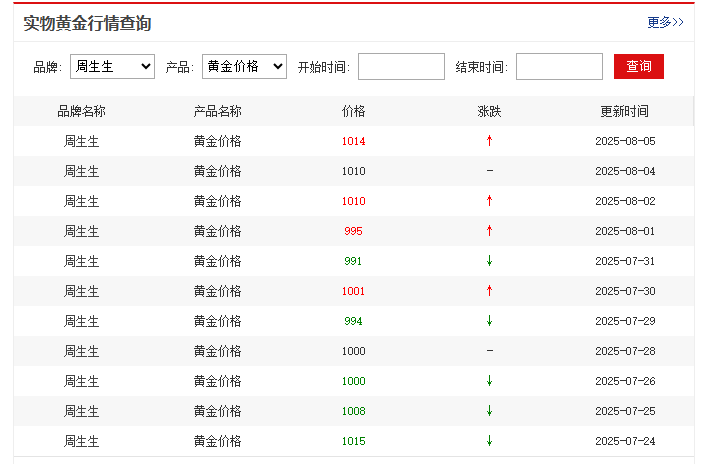Click the red 查询 button
This screenshot has width=706, height=464.
pos(638,67)
